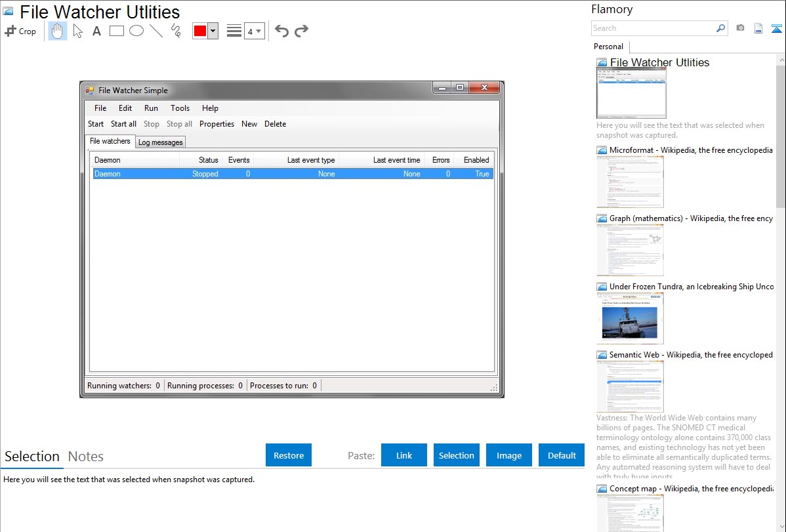Click the Paste Selection button
The width and height of the screenshot is (786, 532).
tap(456, 455)
